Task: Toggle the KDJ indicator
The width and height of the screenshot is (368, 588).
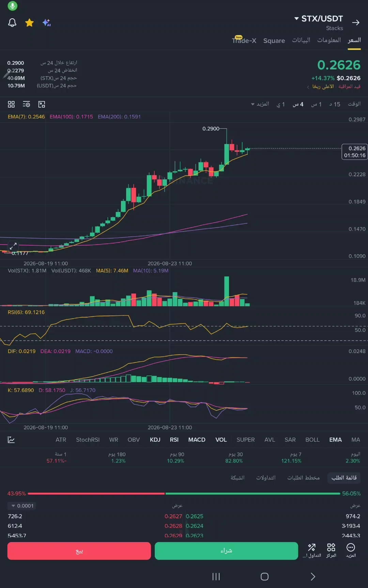Action: [x=155, y=440]
